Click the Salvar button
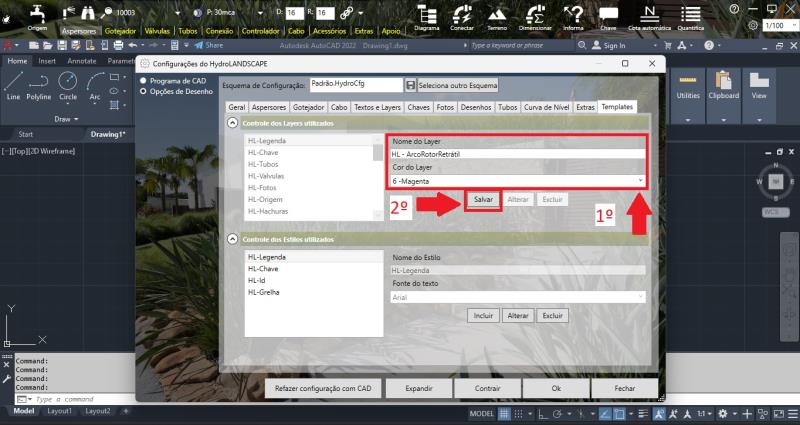800x425 pixels. pos(483,199)
